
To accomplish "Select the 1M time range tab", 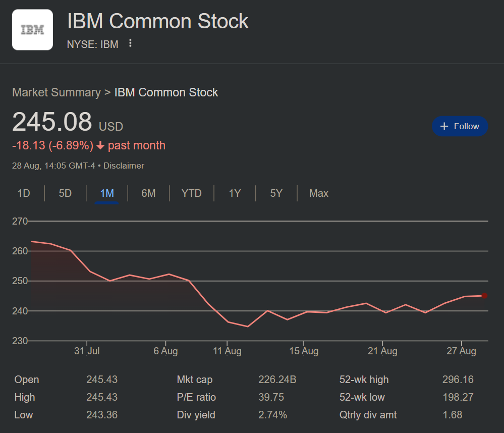I will coord(107,193).
